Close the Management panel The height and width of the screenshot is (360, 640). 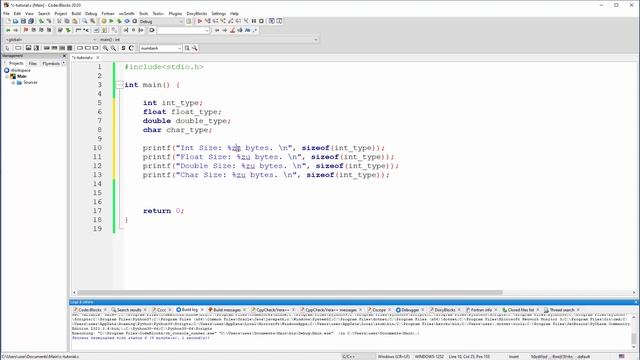tap(64, 56)
